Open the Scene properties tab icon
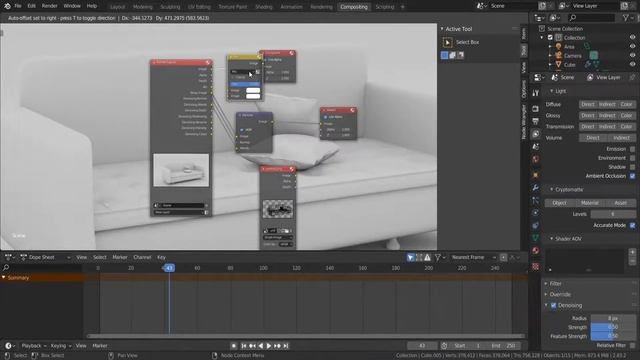The image size is (640, 360). click(x=536, y=147)
